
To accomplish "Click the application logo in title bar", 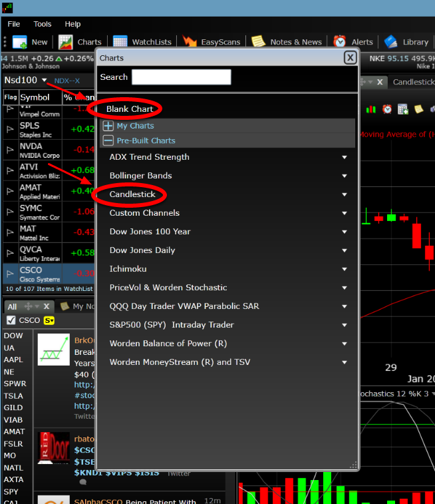I will click(x=7, y=7).
